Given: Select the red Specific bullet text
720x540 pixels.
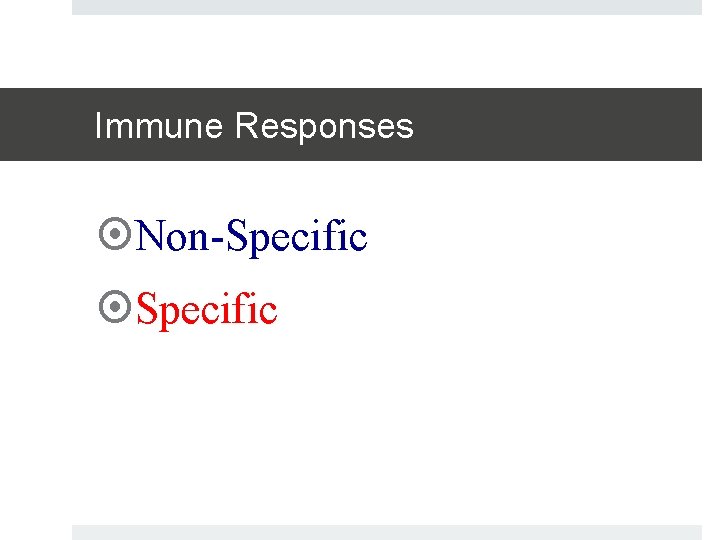Looking at the screenshot, I should tap(206, 311).
